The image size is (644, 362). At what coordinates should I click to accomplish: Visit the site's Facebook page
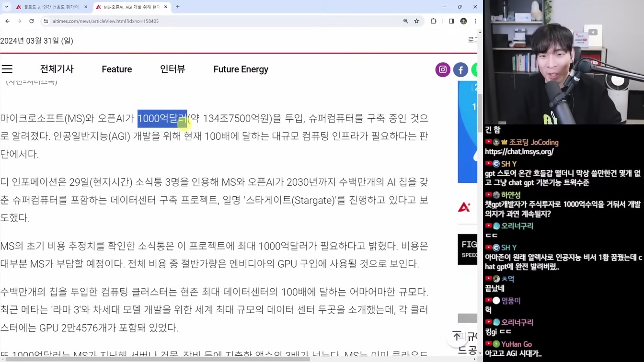pyautogui.click(x=460, y=69)
